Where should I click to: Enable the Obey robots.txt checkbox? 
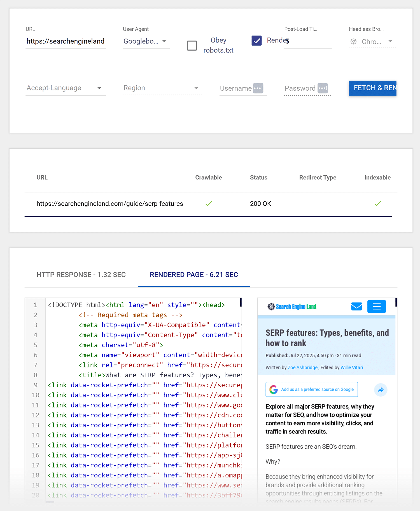pyautogui.click(x=192, y=45)
